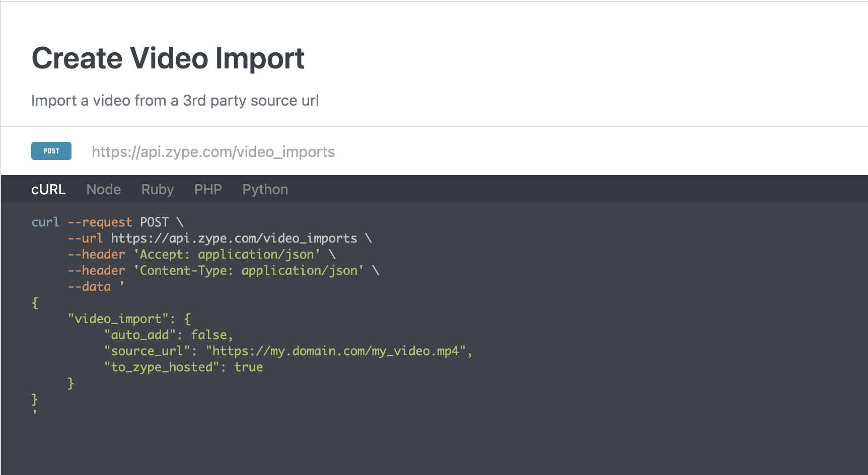Click the Create Video Import heading

[168, 58]
